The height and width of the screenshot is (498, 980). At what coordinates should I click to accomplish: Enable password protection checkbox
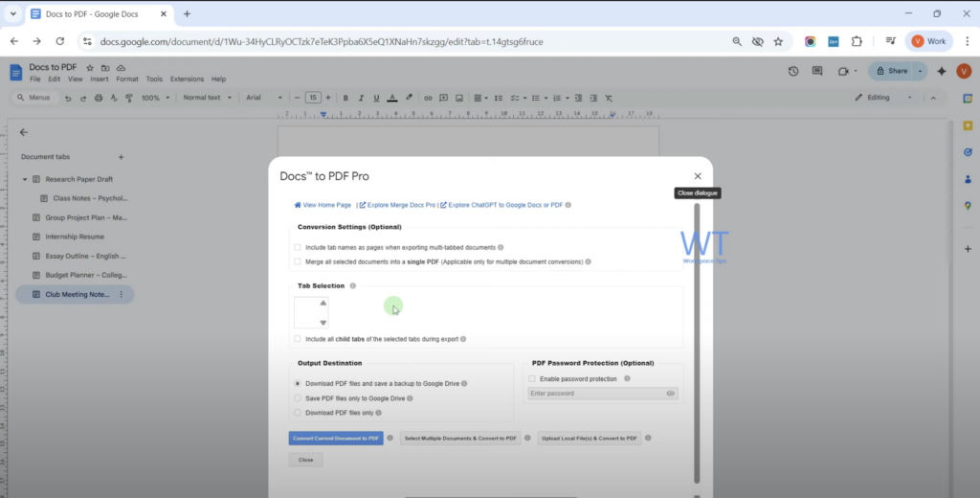(532, 378)
